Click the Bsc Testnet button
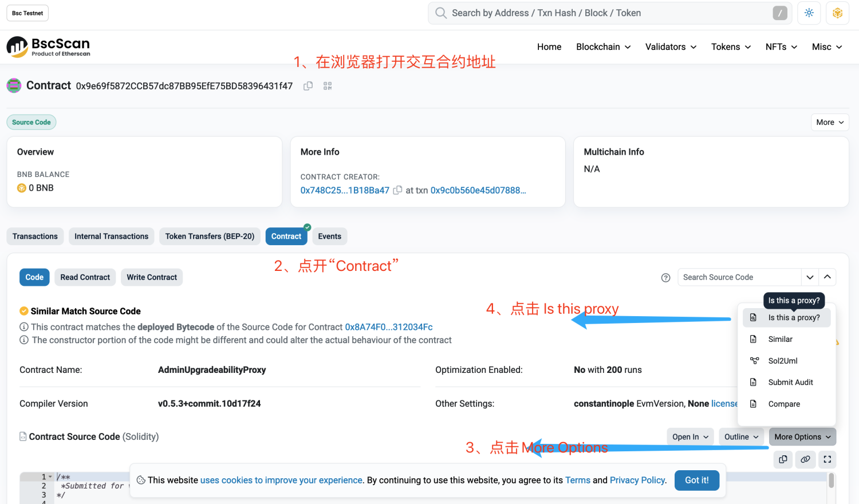Viewport: 859px width, 504px height. click(x=27, y=13)
